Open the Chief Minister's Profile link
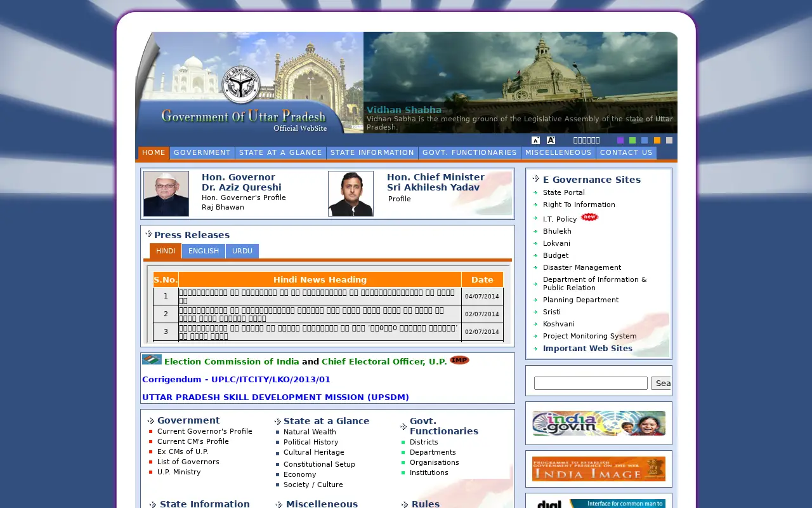812x508 pixels. [400, 199]
